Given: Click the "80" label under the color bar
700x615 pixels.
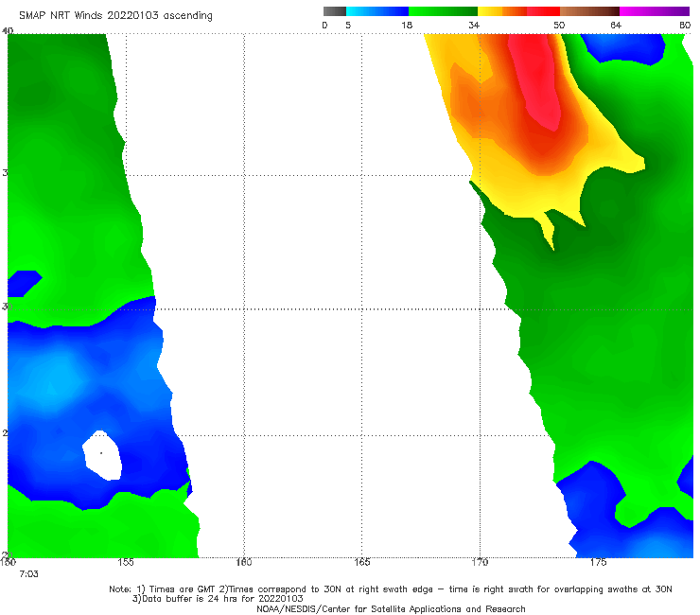Looking at the screenshot, I should (x=685, y=25).
